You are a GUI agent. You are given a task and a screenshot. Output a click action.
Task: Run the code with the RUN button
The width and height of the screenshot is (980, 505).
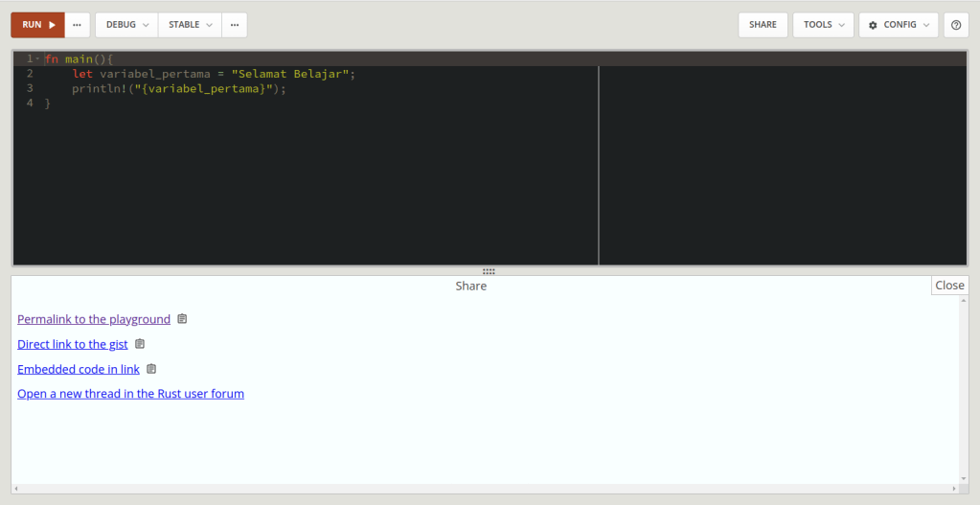[x=37, y=25]
